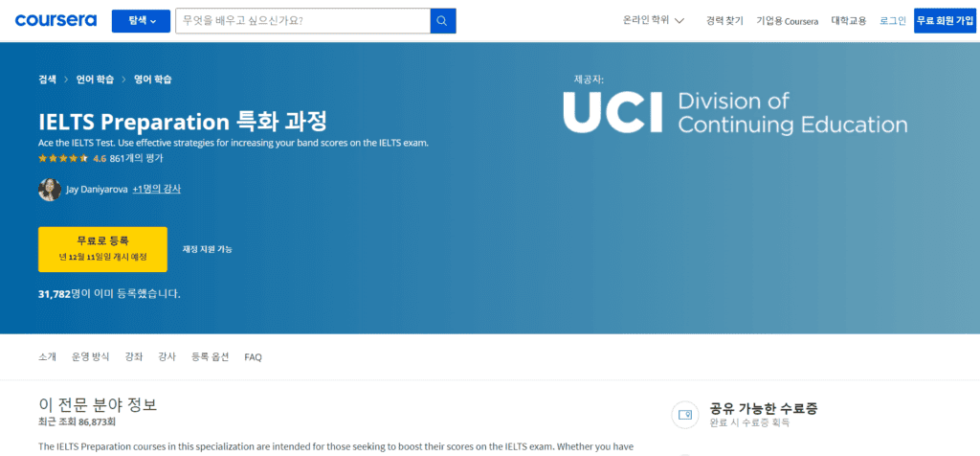Go to 검색 breadcrumb
Viewport: 980px width, 456px height.
click(47, 80)
